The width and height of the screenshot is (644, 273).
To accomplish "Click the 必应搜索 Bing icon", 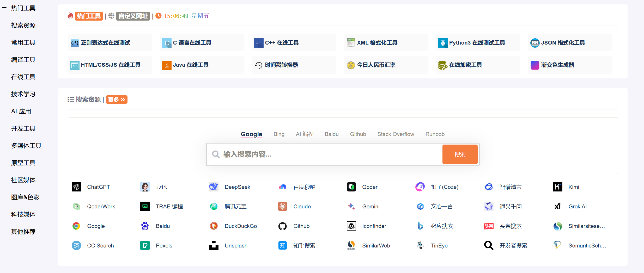I will (420, 226).
